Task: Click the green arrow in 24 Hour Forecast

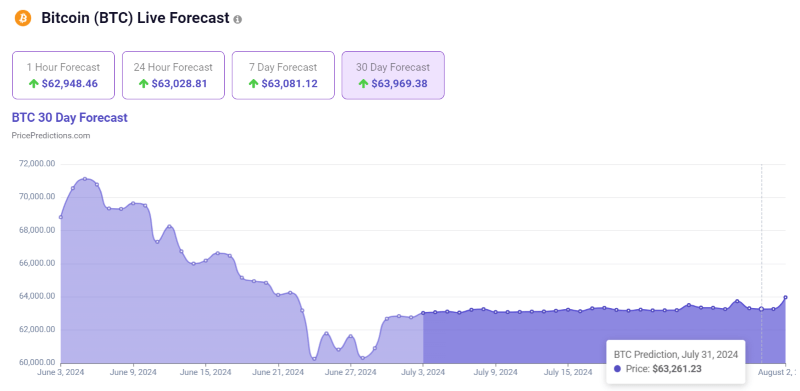Action: pyautogui.click(x=143, y=84)
